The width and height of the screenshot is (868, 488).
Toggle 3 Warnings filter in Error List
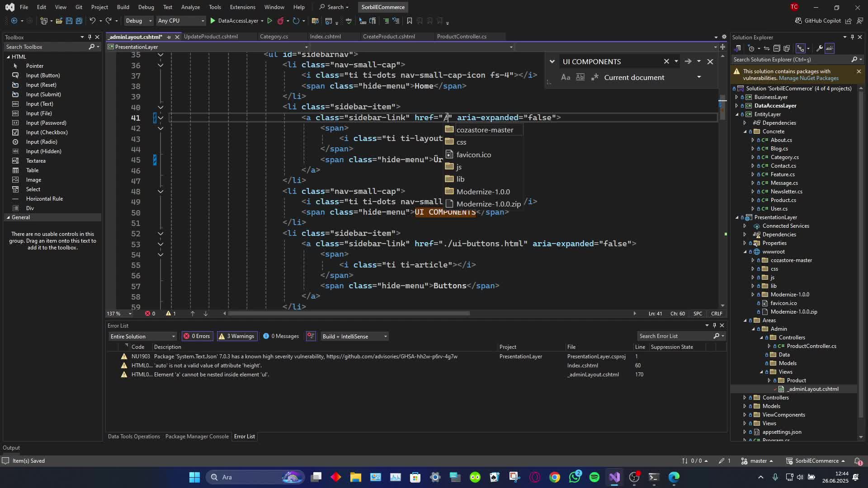236,336
